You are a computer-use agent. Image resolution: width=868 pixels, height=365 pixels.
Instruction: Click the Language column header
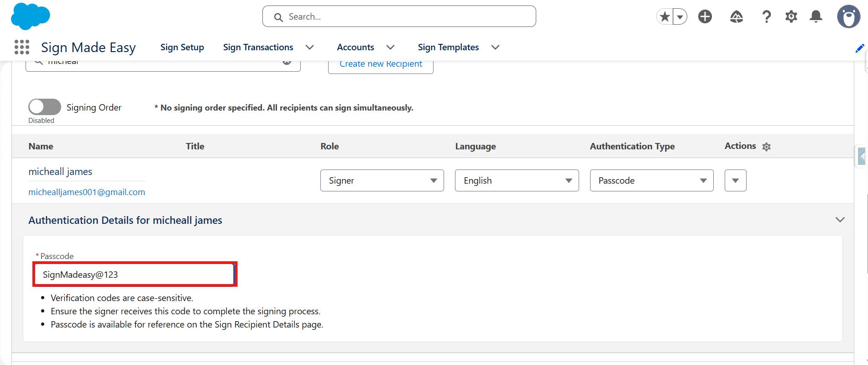coord(476,146)
